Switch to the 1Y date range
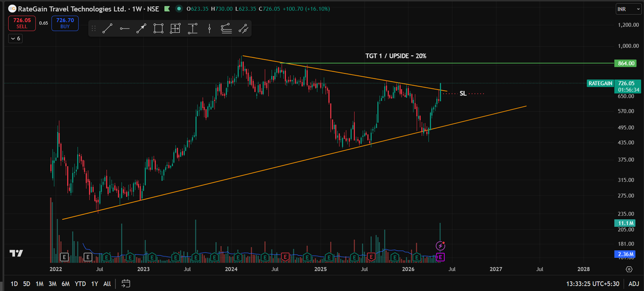 tap(94, 283)
